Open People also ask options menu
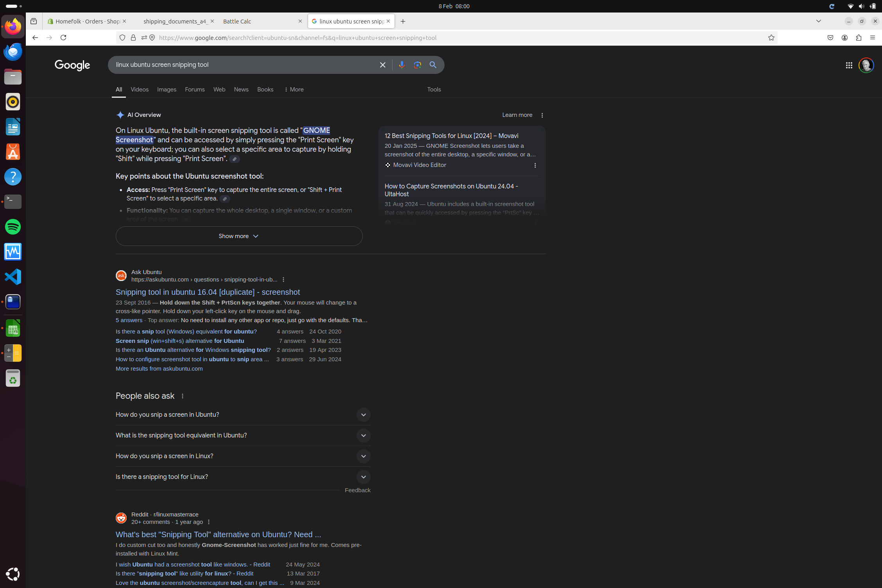This screenshot has width=882, height=588. pos(183,396)
